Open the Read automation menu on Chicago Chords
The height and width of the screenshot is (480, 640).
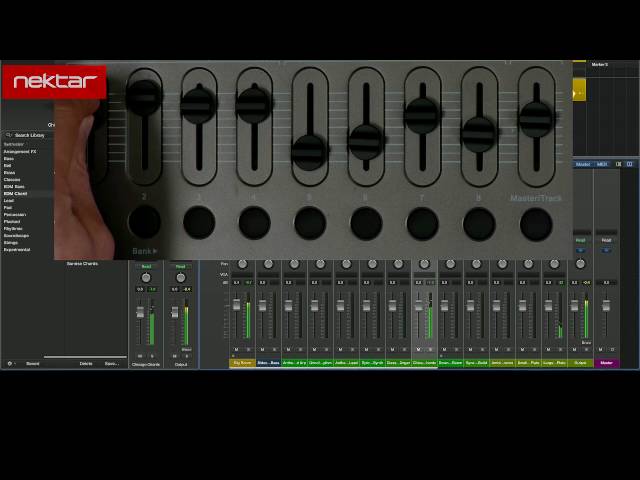(x=146, y=267)
